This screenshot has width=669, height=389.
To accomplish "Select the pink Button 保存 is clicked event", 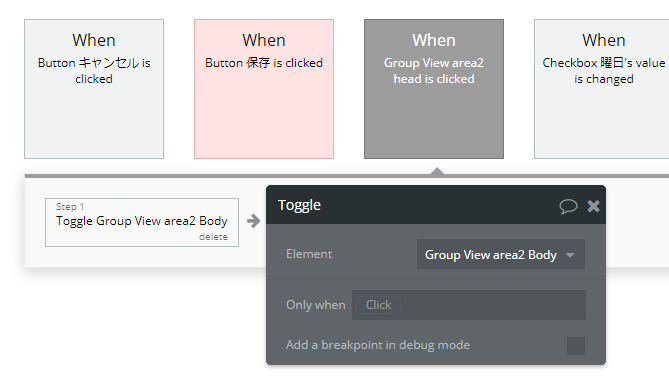I will tap(264, 89).
